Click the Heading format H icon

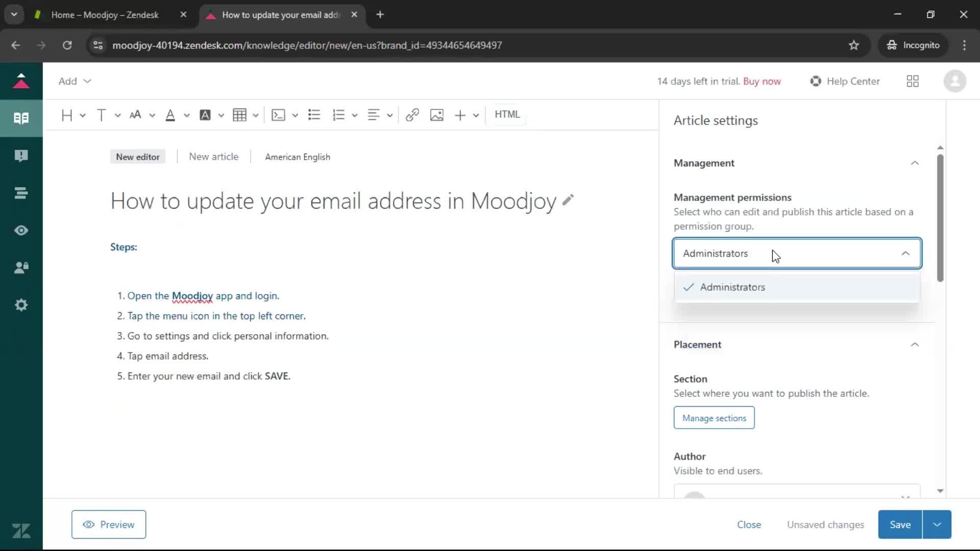[67, 115]
